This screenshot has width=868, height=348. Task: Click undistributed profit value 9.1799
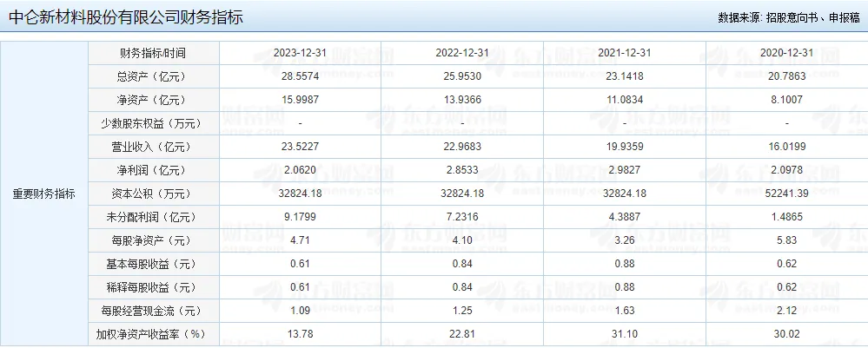coord(300,217)
